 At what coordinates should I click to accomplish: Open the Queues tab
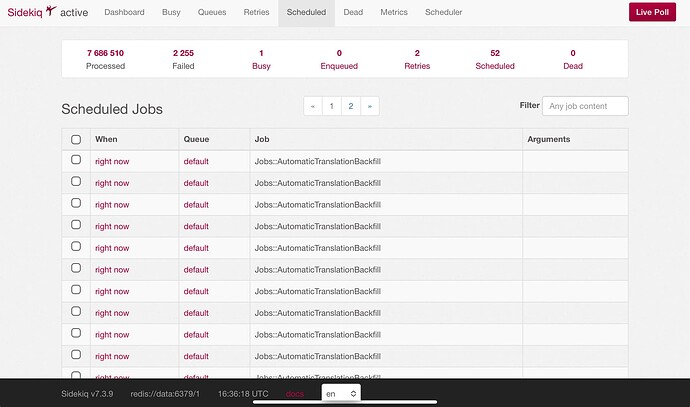point(212,12)
